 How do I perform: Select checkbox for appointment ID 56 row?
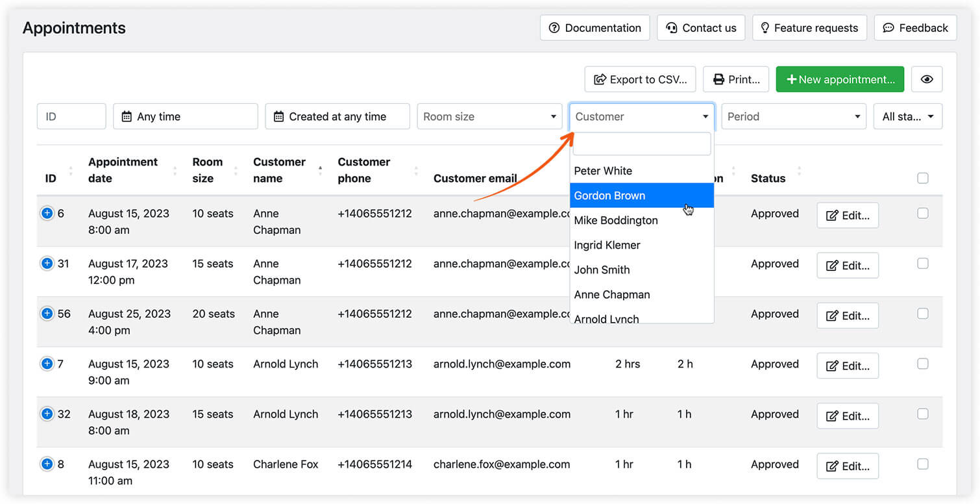point(923,313)
